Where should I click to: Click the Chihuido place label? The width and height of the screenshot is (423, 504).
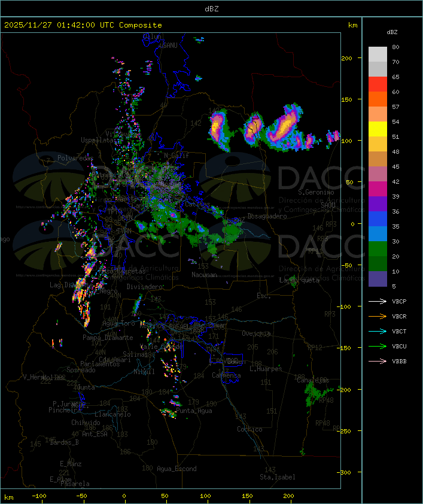click(86, 423)
